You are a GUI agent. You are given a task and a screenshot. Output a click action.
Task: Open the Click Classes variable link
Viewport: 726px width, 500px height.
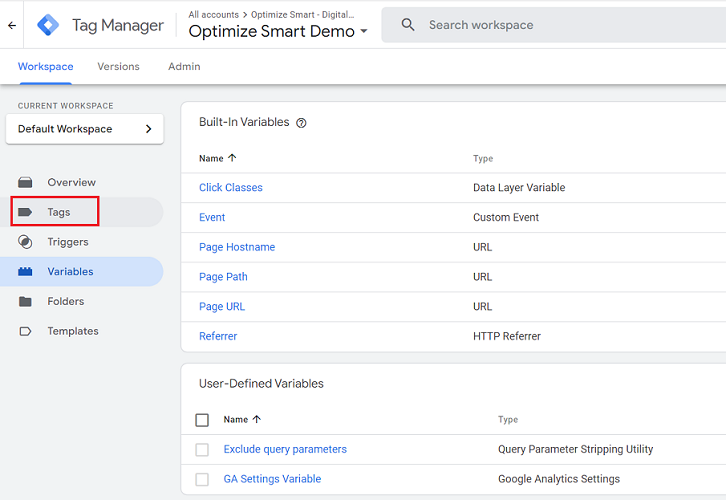coord(231,188)
